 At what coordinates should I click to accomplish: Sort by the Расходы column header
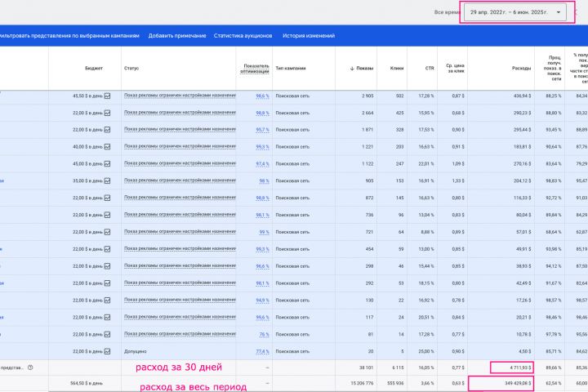coord(521,69)
